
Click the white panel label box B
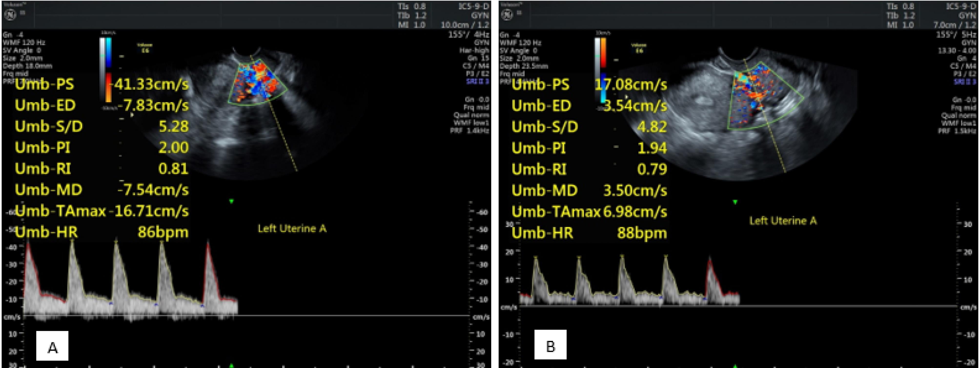pyautogui.click(x=550, y=345)
